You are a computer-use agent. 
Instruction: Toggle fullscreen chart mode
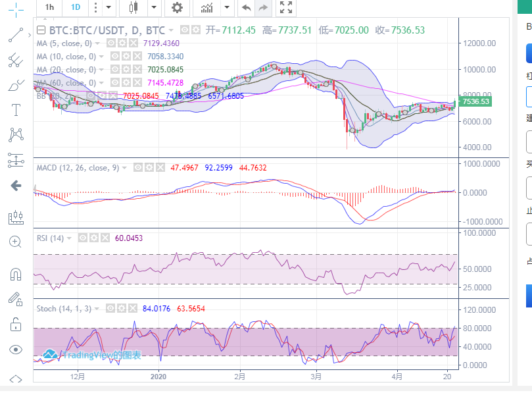pyautogui.click(x=286, y=7)
